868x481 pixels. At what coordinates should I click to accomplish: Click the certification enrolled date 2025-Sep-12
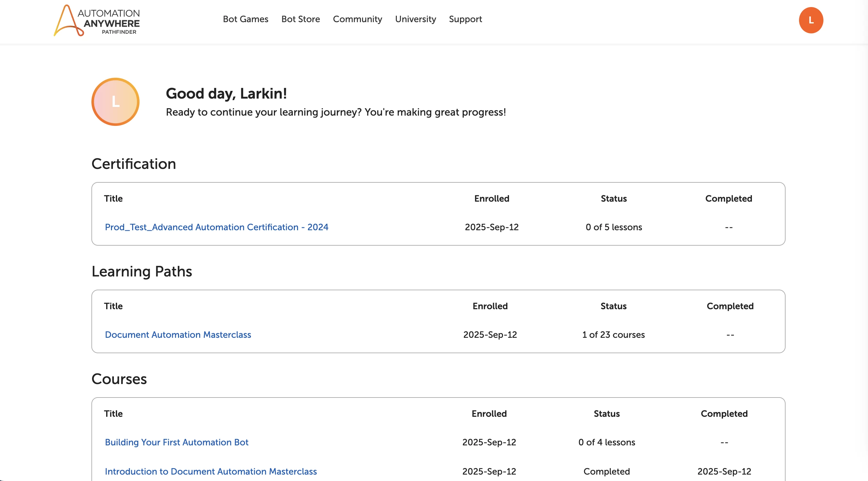[492, 227]
